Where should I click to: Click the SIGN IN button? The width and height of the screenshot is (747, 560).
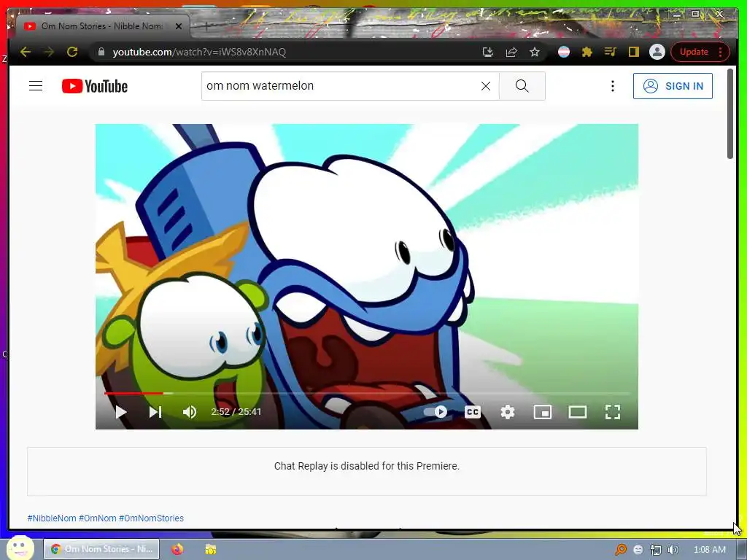[673, 86]
